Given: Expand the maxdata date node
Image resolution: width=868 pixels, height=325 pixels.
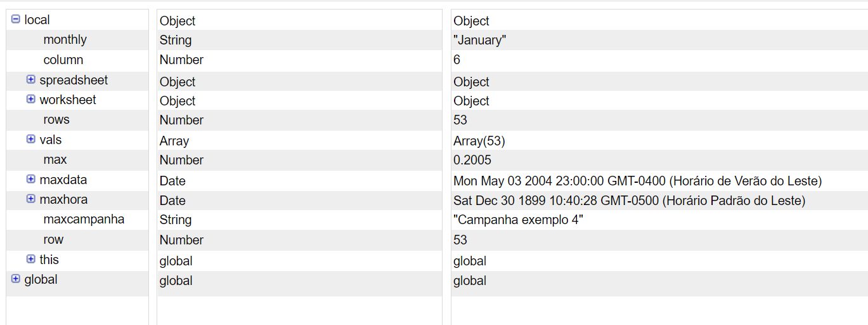Looking at the screenshot, I should click(31, 180).
